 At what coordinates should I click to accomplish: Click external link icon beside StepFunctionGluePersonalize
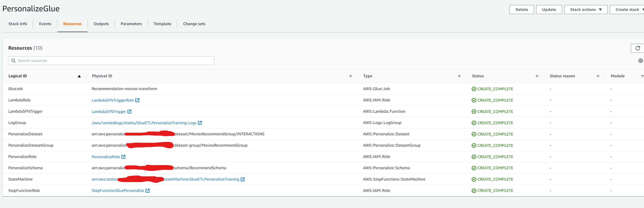click(x=148, y=191)
